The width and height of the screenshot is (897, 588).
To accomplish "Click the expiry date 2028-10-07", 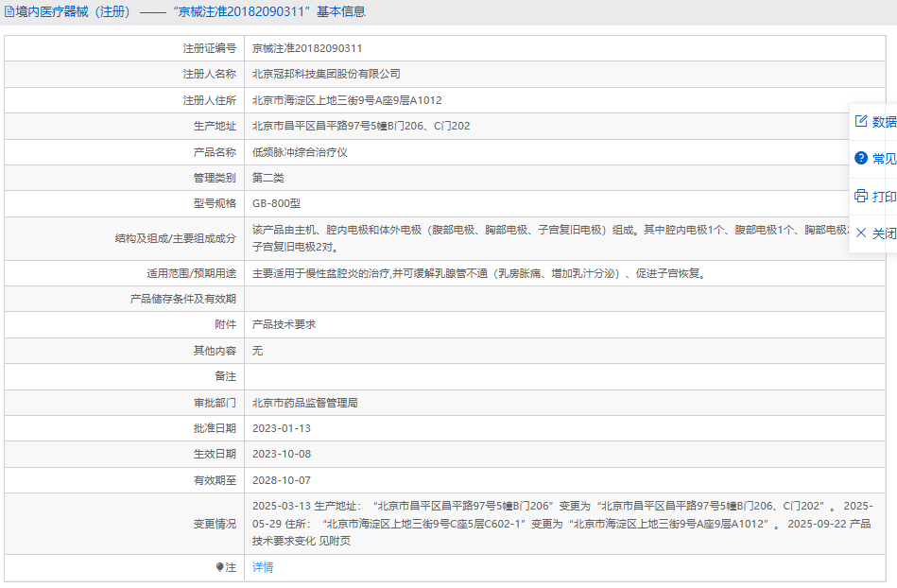I will 281,480.
